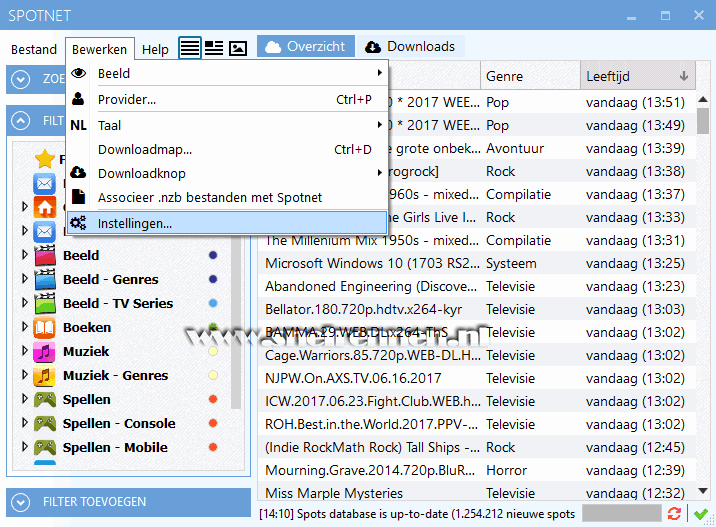The width and height of the screenshot is (716, 527).
Task: Expand the Spellen tree node
Action: pos(25,399)
